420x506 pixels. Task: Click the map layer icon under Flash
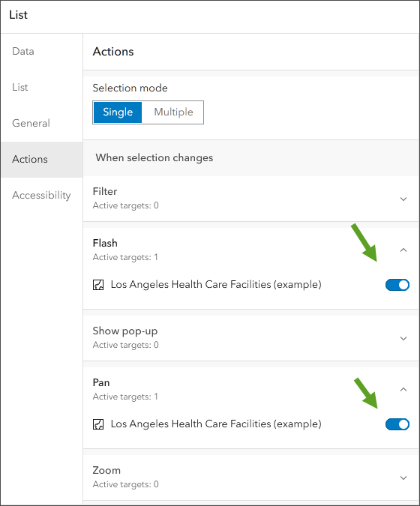point(98,285)
